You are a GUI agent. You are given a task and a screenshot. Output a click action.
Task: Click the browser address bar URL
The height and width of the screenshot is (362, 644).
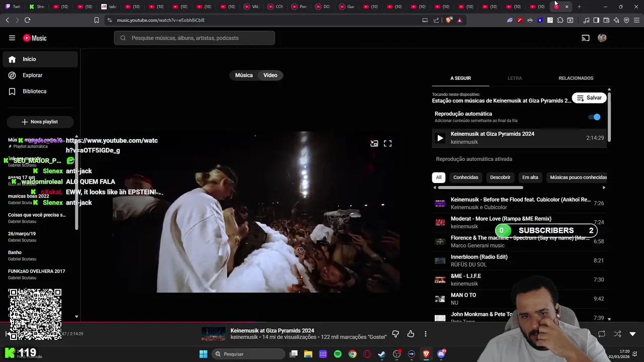(x=161, y=20)
